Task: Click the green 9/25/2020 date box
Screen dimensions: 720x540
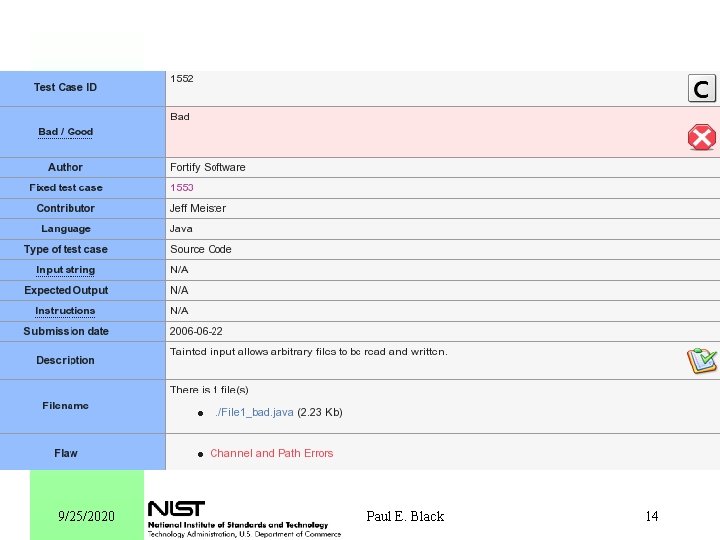Action: tap(87, 505)
